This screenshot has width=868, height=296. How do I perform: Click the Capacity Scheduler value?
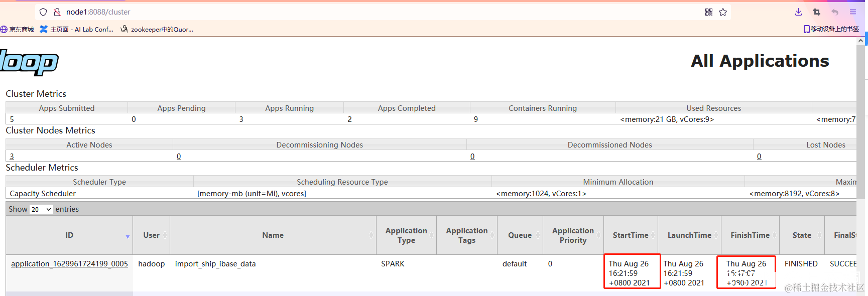pos(43,194)
